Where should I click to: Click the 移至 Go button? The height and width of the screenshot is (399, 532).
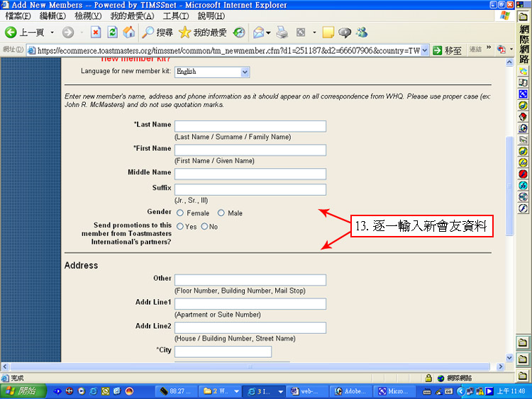coord(448,50)
